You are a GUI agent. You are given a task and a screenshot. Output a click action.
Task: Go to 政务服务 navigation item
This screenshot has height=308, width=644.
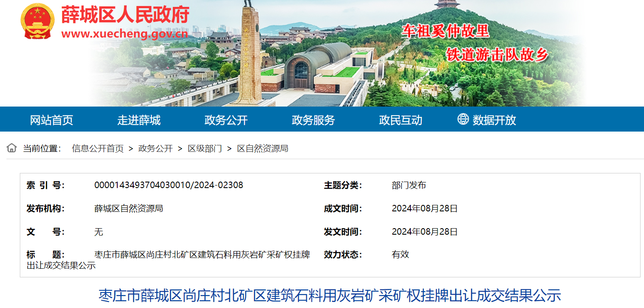coord(313,120)
